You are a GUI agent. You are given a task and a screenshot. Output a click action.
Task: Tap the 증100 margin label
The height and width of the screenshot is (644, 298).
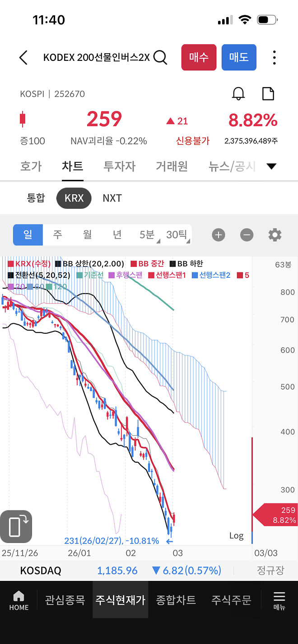pos(32,141)
